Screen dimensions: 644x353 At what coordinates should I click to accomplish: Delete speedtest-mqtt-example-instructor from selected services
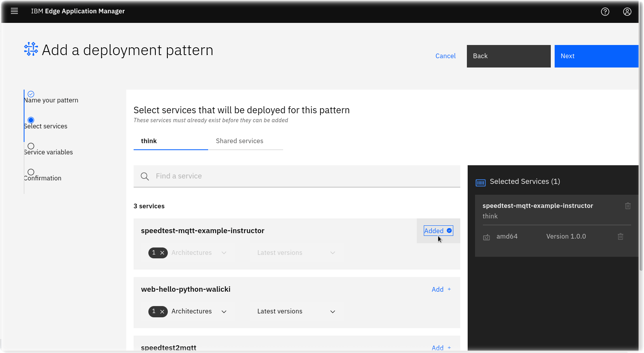click(628, 206)
